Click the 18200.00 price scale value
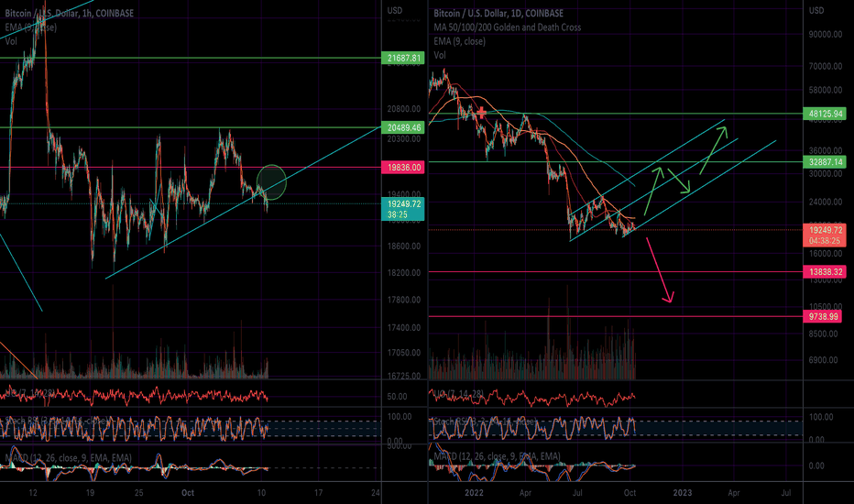This screenshot has width=854, height=504. click(x=403, y=272)
